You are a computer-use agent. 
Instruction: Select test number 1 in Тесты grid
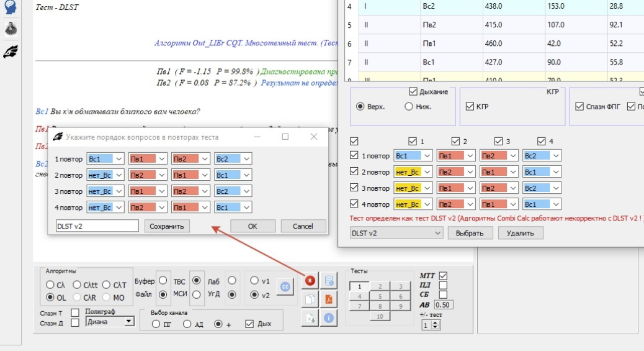point(358,287)
